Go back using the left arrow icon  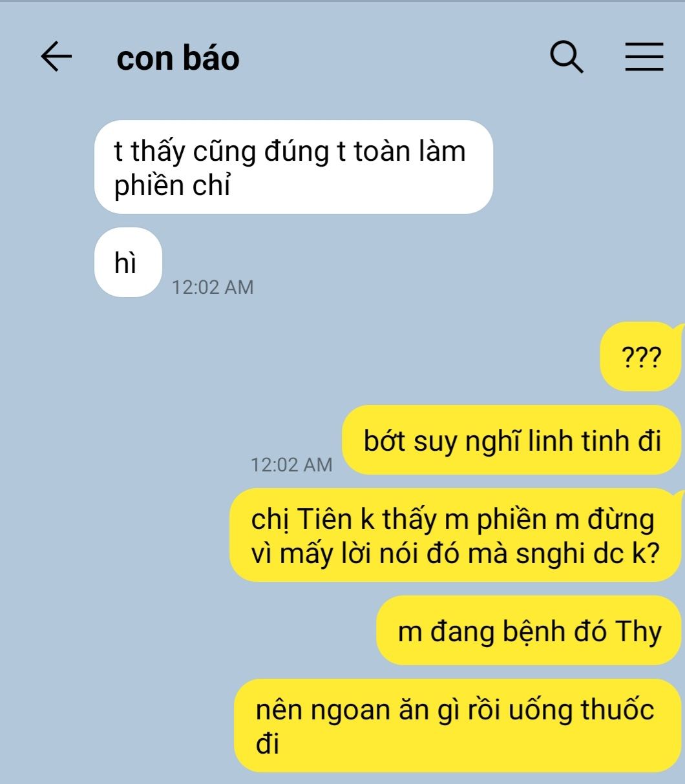(56, 57)
